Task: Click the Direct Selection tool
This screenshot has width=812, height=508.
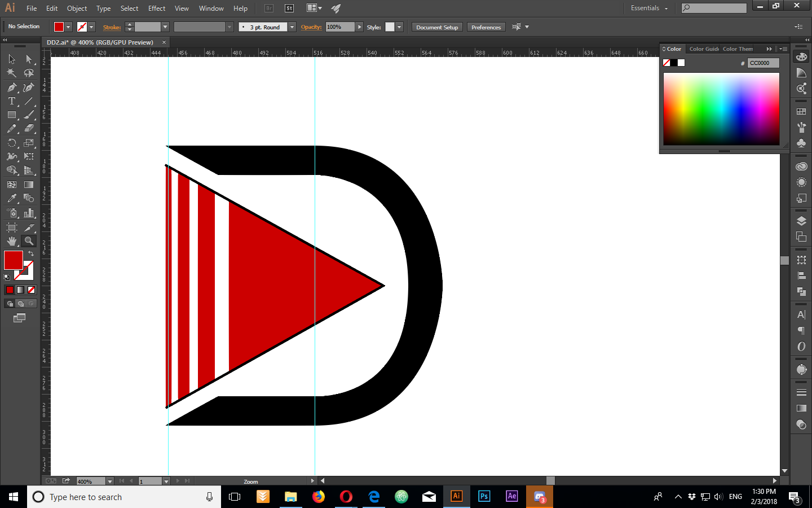Action: [x=29, y=59]
